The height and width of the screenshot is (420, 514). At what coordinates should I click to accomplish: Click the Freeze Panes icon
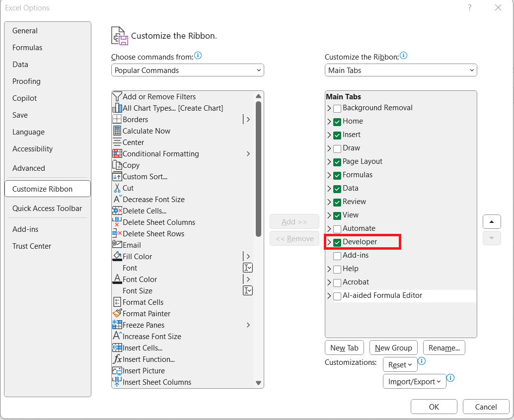pos(117,325)
